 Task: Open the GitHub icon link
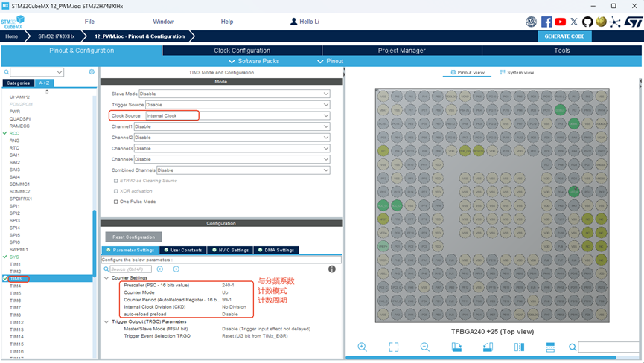coord(587,22)
